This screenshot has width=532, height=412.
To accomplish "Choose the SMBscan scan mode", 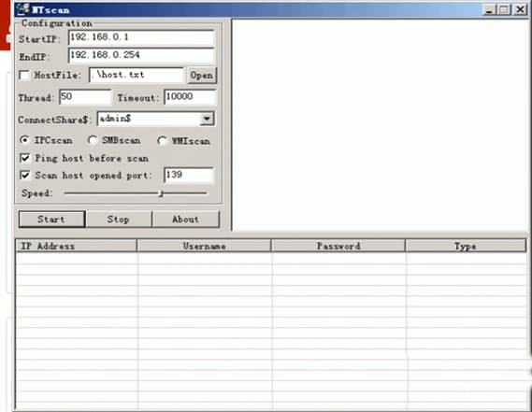I will [93, 140].
